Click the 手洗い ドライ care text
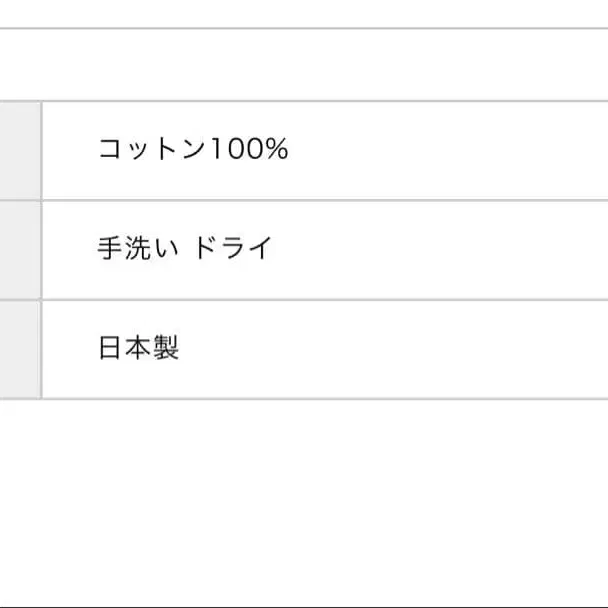Image resolution: width=608 pixels, height=608 pixels. [183, 249]
